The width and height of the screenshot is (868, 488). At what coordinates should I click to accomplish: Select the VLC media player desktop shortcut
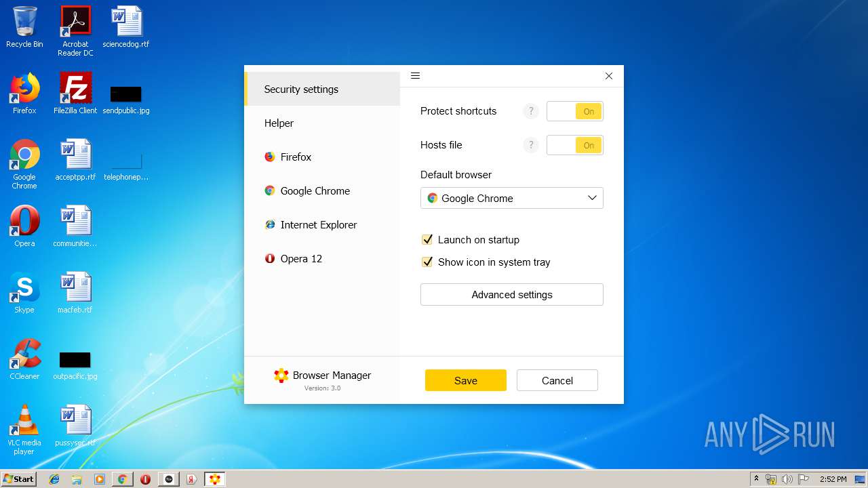24,430
